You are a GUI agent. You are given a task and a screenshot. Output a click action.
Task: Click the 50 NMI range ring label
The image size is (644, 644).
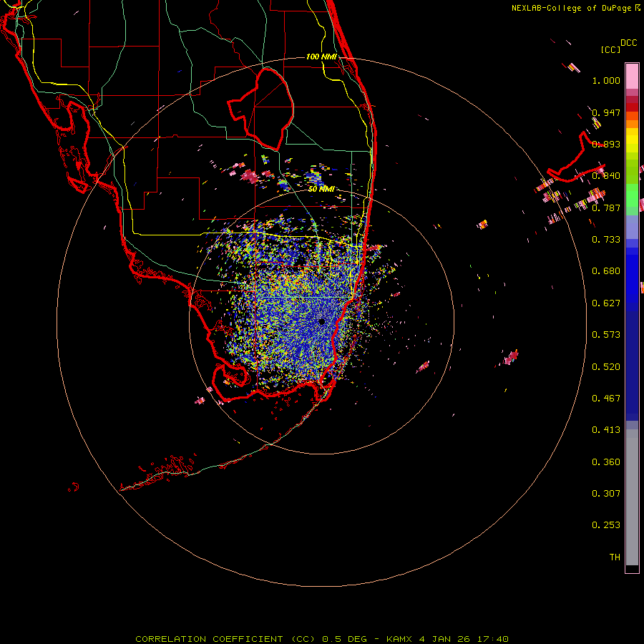[x=321, y=189]
